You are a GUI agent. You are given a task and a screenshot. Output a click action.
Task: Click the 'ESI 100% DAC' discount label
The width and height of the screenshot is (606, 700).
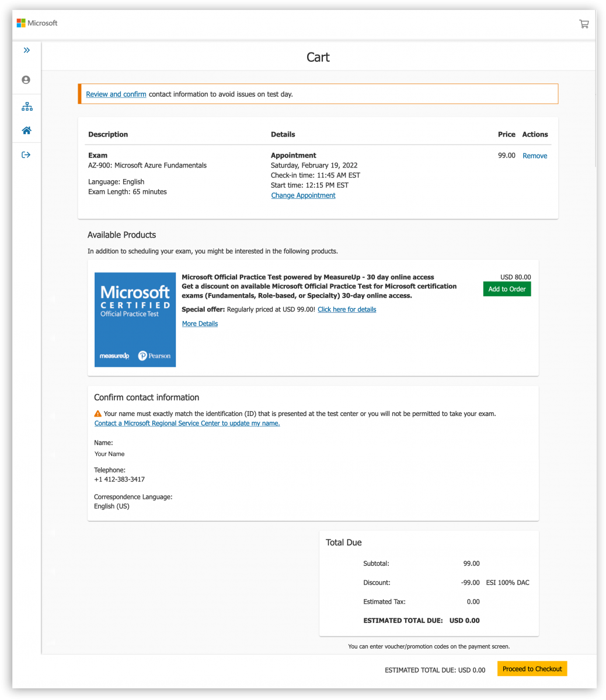pyautogui.click(x=507, y=583)
